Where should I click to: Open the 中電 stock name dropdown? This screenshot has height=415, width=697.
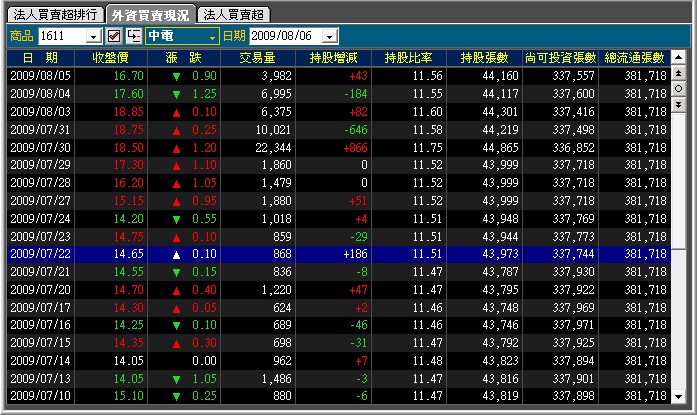(x=182, y=36)
